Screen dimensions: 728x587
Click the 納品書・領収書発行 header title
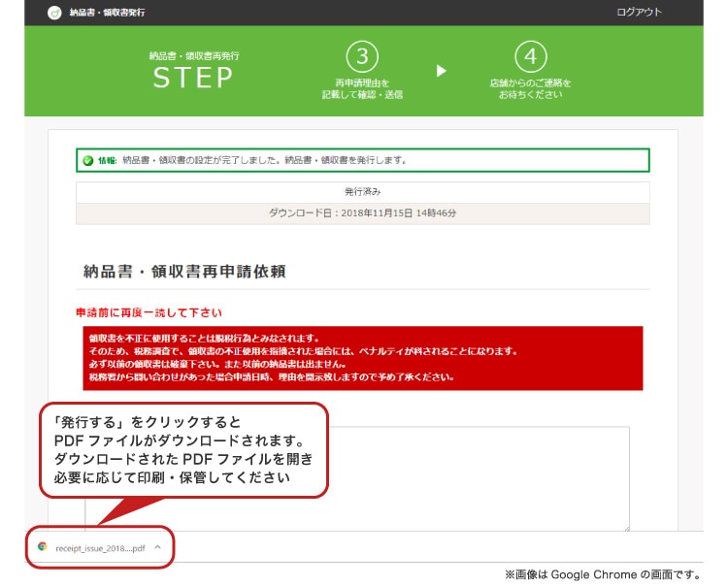pyautogui.click(x=109, y=13)
